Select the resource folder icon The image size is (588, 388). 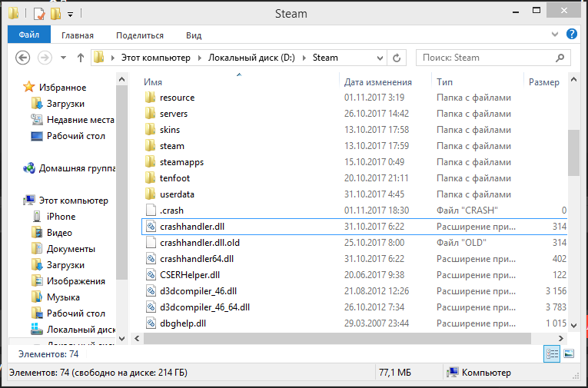(151, 98)
